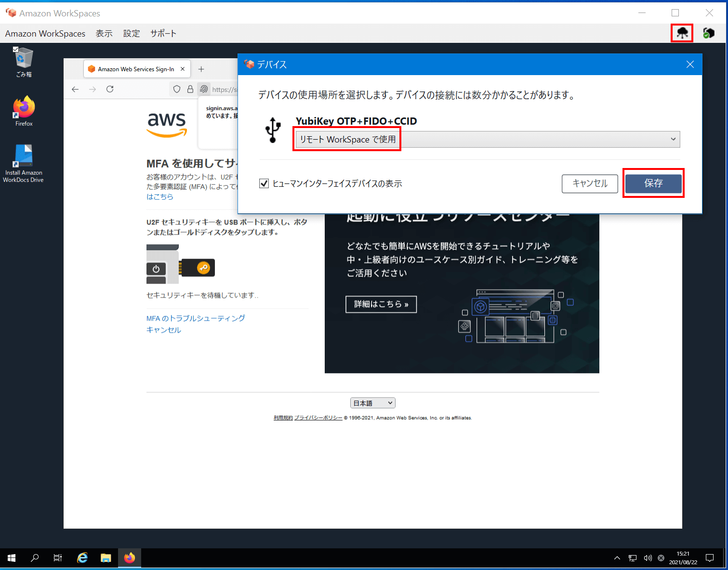
Task: Click キャンセル in the device dialog
Action: 590,183
